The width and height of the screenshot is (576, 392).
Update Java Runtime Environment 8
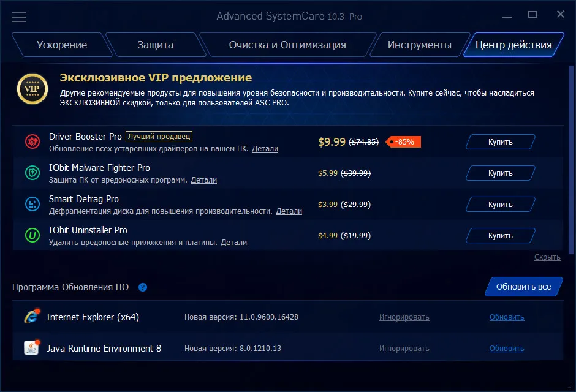pos(507,349)
